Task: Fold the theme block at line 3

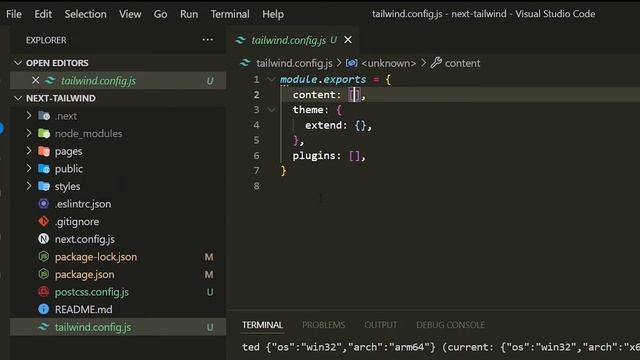Action: click(271, 109)
